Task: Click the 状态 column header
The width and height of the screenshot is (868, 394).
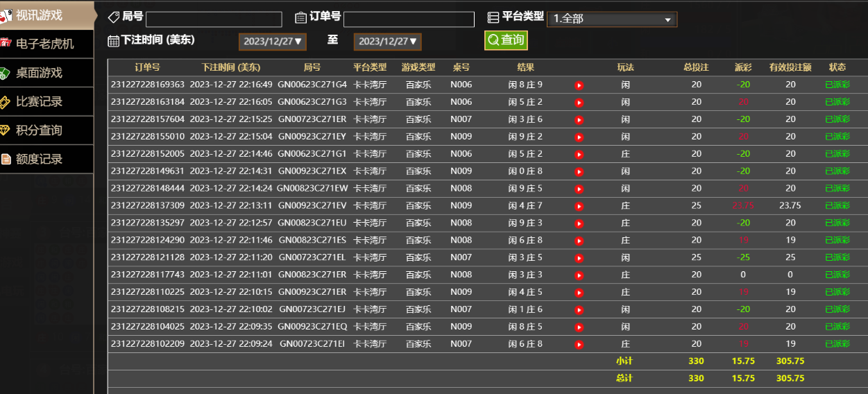Action: [837, 68]
